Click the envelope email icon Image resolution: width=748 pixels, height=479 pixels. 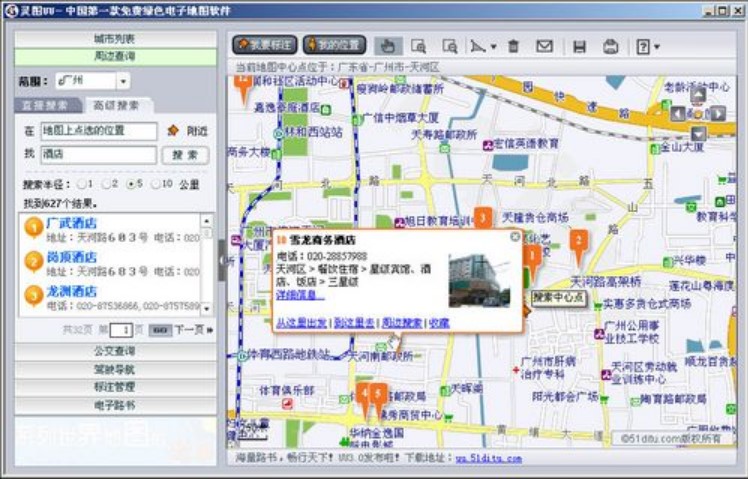544,46
